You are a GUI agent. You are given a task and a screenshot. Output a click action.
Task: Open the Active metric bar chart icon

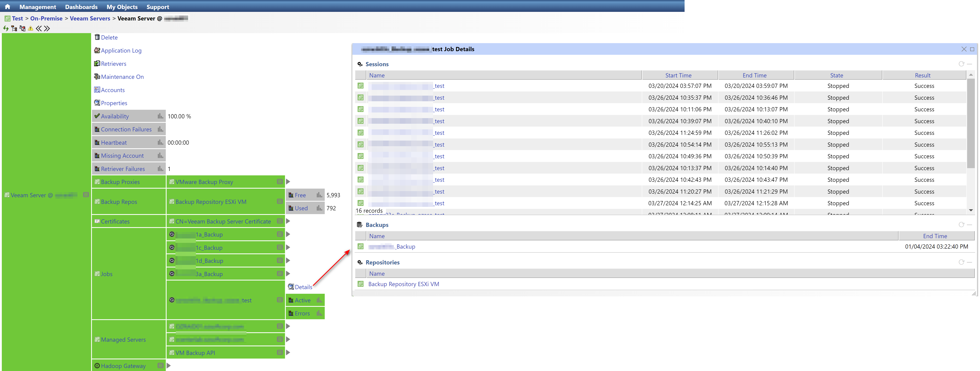(319, 300)
